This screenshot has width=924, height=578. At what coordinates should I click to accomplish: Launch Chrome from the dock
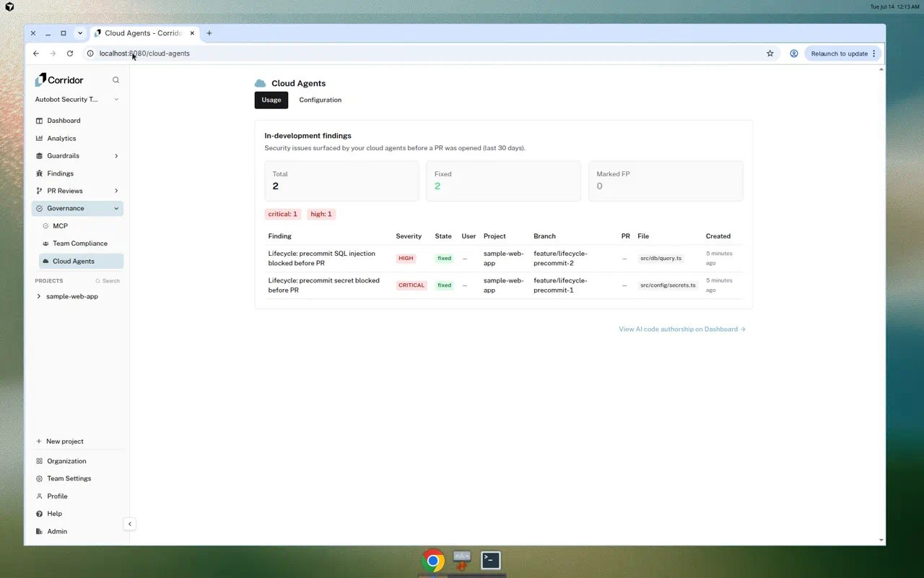pyautogui.click(x=433, y=561)
